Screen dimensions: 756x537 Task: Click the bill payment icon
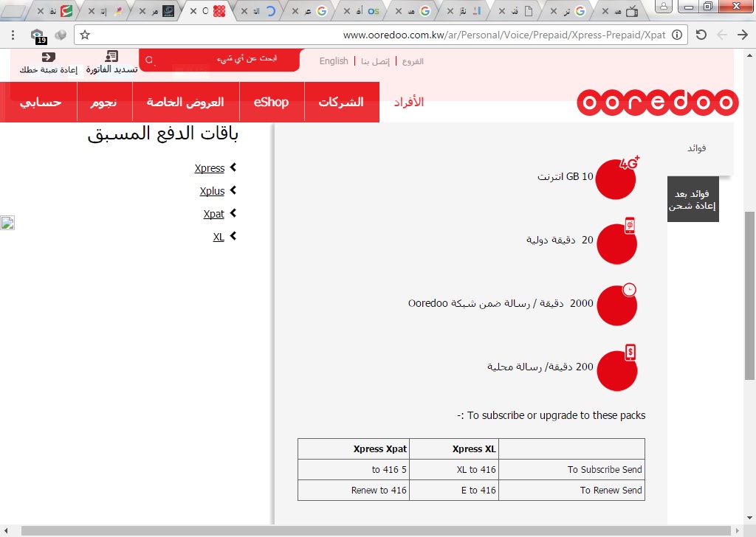[x=111, y=57]
